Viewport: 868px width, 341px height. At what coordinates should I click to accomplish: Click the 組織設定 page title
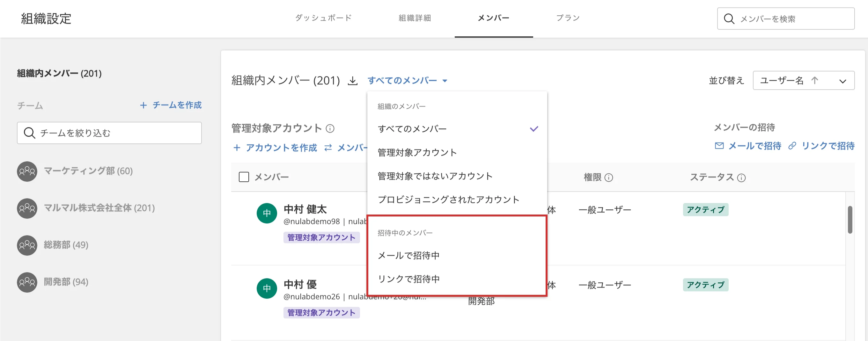point(46,18)
